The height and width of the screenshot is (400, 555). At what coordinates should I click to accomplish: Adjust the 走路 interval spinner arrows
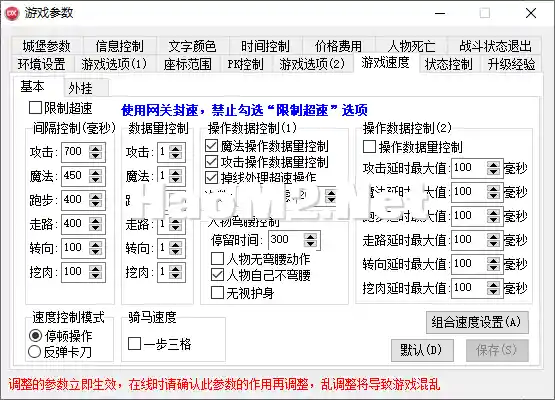click(96, 224)
